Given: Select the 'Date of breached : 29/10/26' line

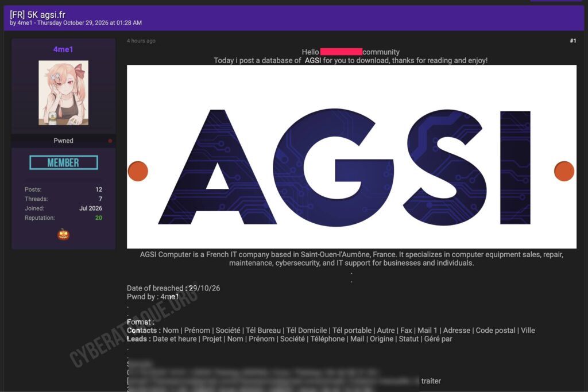Looking at the screenshot, I should point(173,288).
